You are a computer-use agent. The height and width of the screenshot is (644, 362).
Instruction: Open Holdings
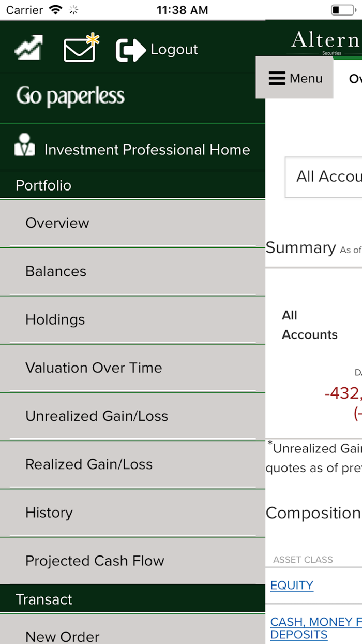55,319
